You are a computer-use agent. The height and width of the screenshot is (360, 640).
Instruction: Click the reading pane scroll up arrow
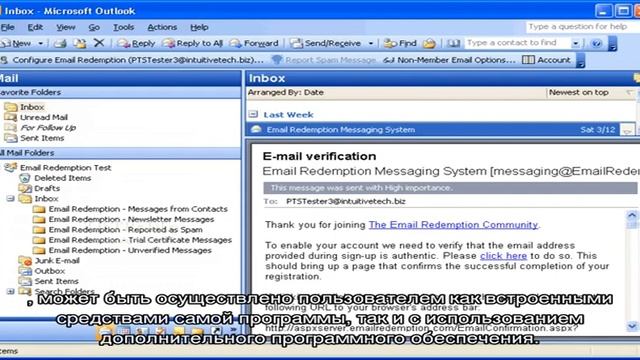tap(632, 216)
